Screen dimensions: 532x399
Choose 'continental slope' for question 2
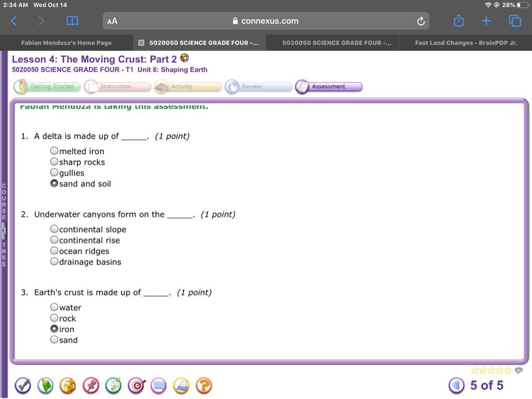tap(54, 229)
